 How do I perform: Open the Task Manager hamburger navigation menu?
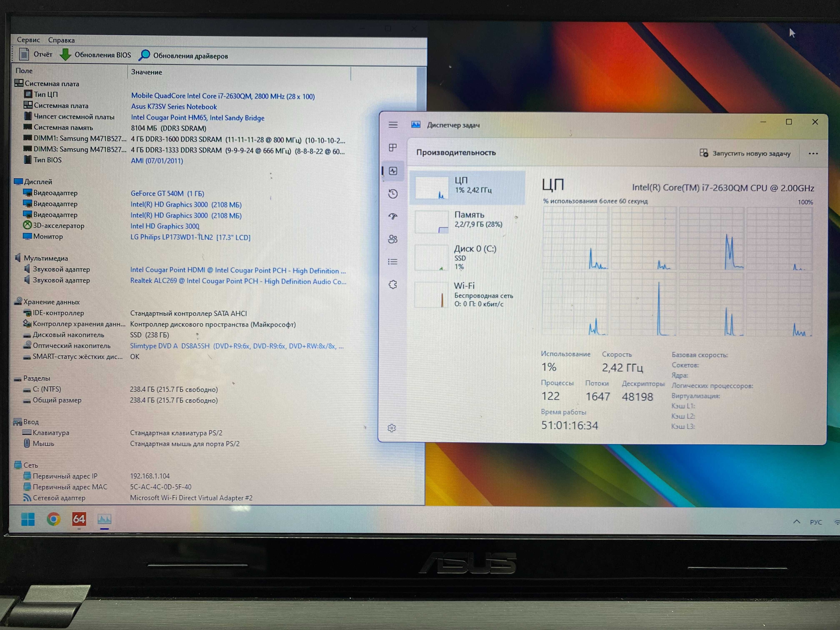[393, 125]
